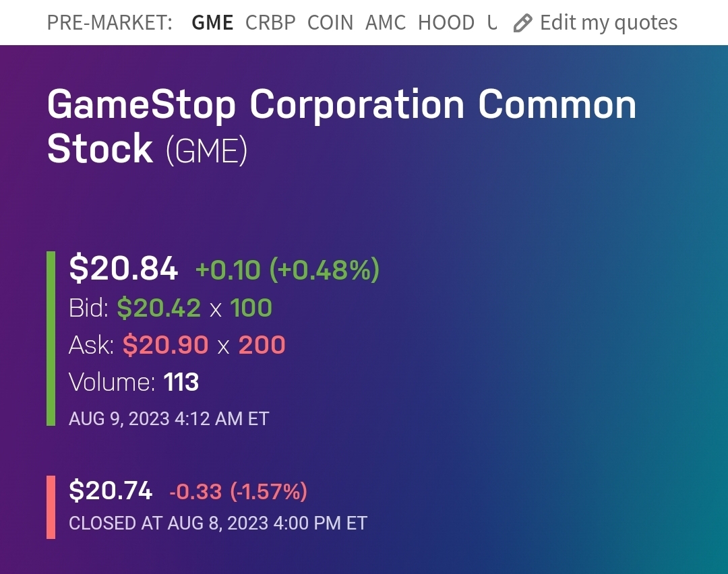This screenshot has height=574, width=728.
Task: Open the AMC quote
Action: tap(386, 23)
